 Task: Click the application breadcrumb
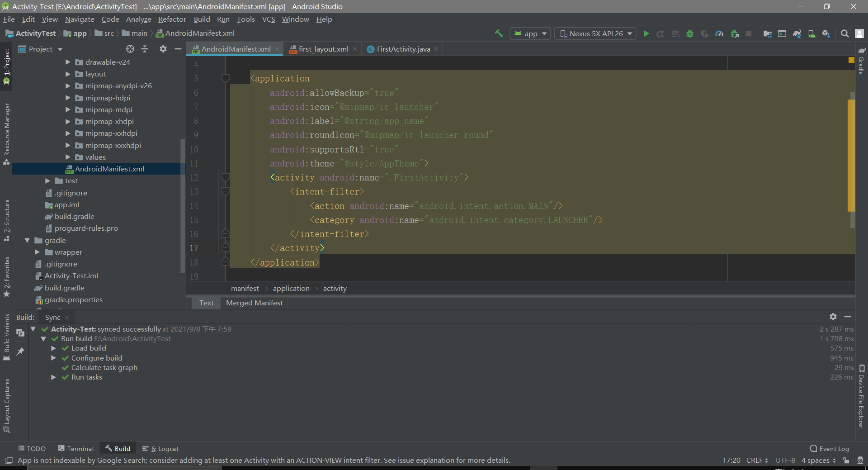click(291, 288)
